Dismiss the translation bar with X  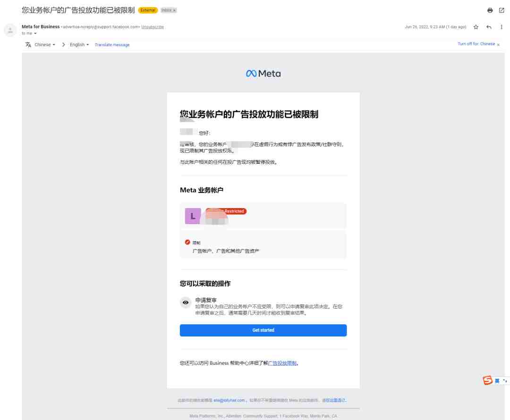click(x=498, y=44)
